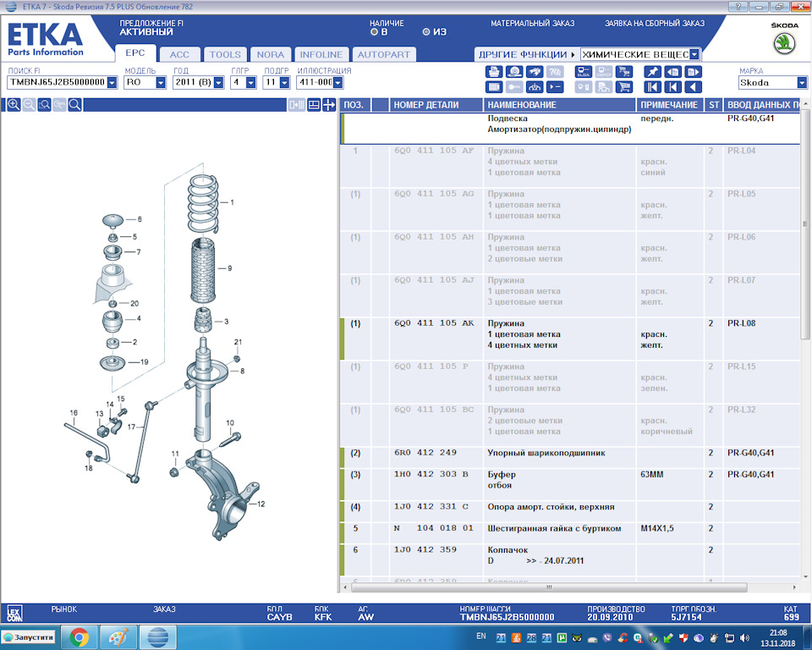
Task: Open the ГЛГР main group dropdown
Action: click(250, 82)
